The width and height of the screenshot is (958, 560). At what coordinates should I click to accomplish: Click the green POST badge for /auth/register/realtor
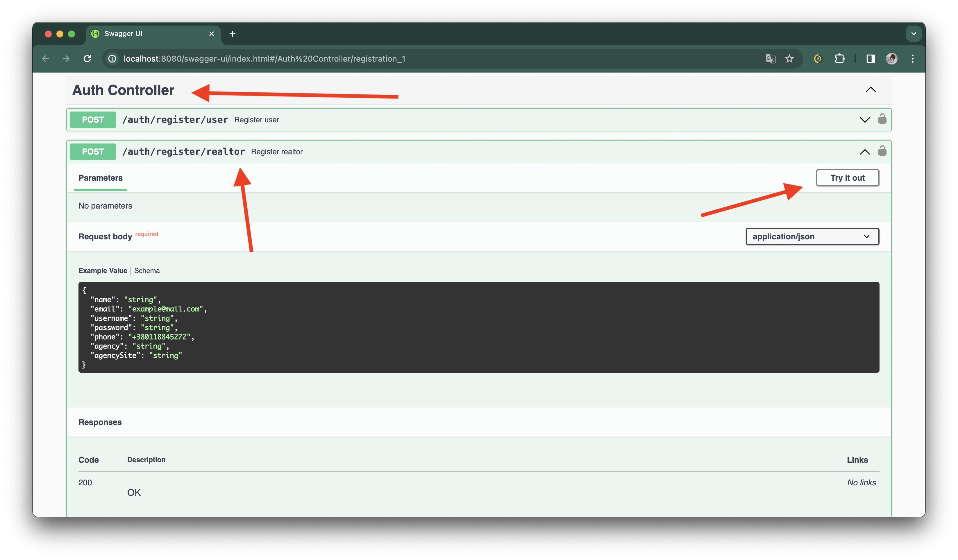click(x=92, y=151)
